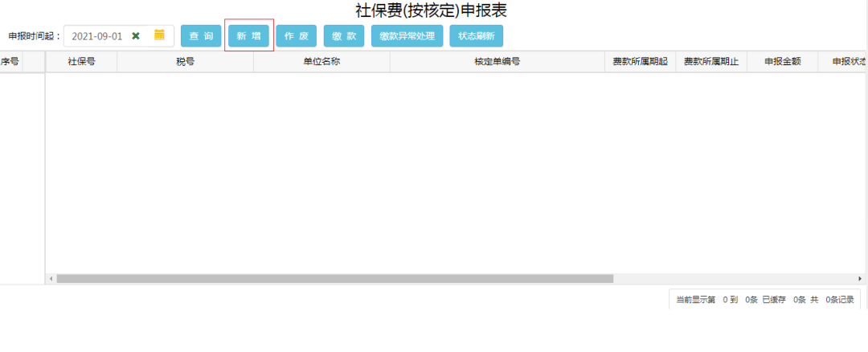868x352 pixels.
Task: Sort by the 费款所属期起 column header
Action: tap(640, 61)
